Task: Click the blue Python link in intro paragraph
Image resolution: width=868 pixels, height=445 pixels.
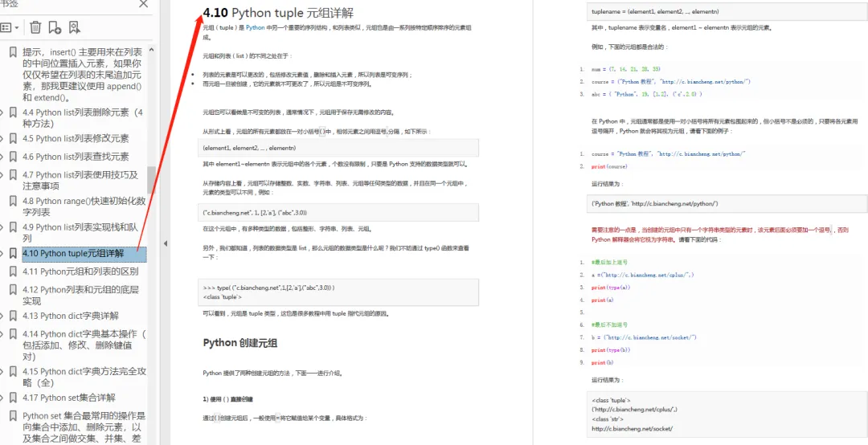Action: [x=256, y=27]
